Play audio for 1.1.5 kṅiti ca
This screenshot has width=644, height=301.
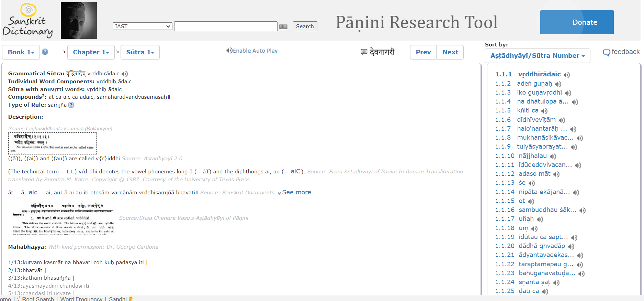544,111
